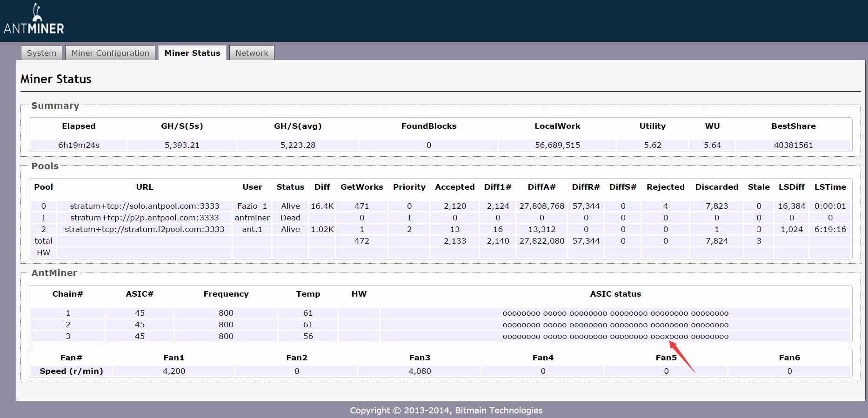Click chain 3 ASIC status row
The width and height of the screenshot is (868, 418).
pyautogui.click(x=615, y=336)
